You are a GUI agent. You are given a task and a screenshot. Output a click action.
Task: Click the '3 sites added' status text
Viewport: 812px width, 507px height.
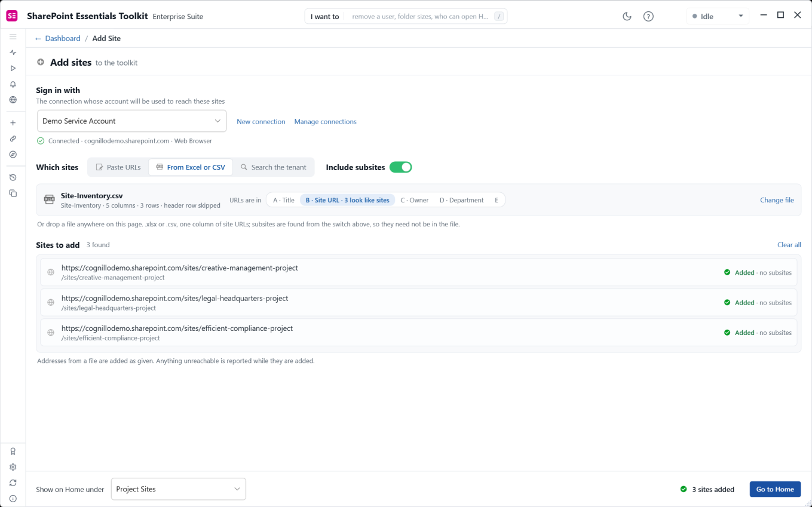point(713,489)
